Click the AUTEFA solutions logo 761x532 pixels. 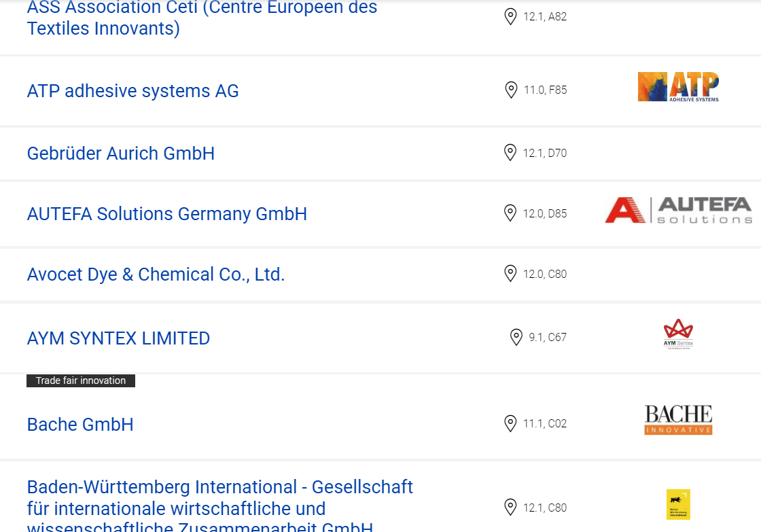pyautogui.click(x=679, y=210)
